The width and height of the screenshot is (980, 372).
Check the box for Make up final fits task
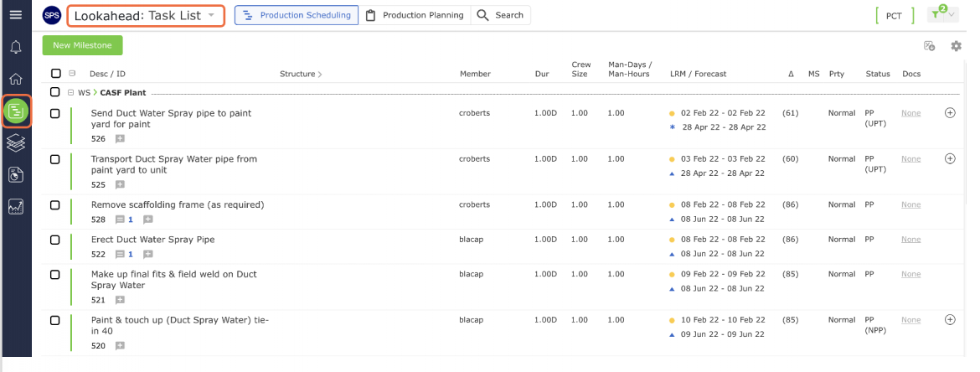55,275
